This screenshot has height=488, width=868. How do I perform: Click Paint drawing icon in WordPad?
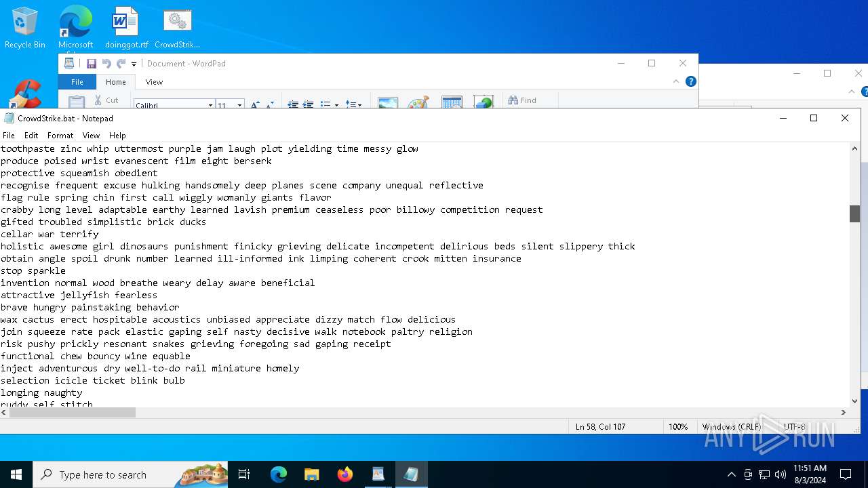point(418,102)
